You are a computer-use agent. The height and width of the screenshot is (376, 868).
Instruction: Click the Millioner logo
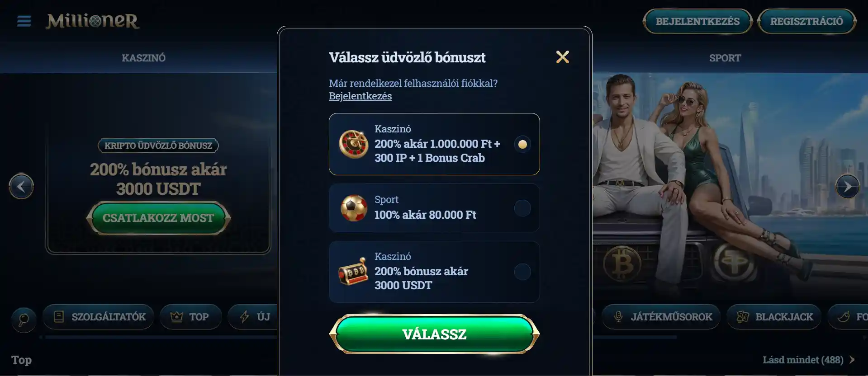[92, 21]
